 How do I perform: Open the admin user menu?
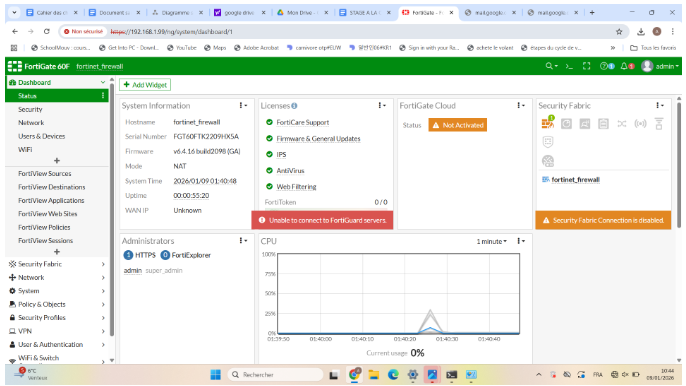click(x=660, y=66)
